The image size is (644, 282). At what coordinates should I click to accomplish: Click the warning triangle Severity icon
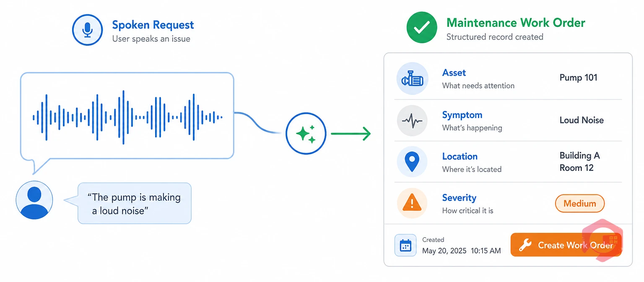point(412,204)
